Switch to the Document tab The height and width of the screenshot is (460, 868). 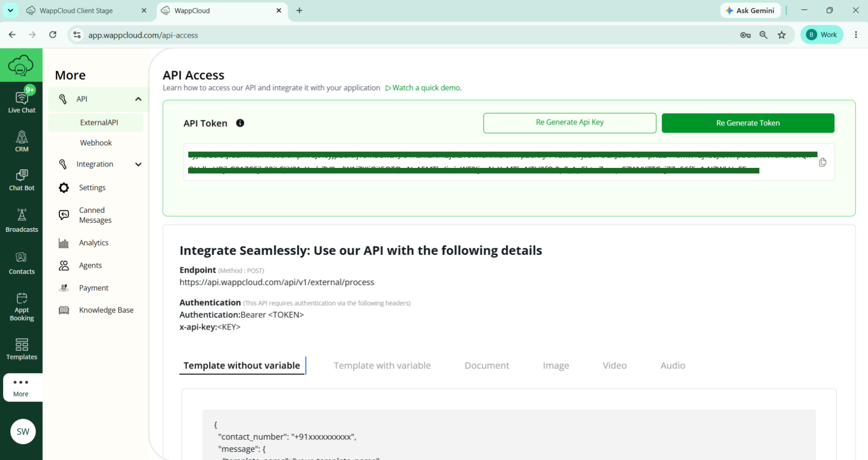pos(486,365)
